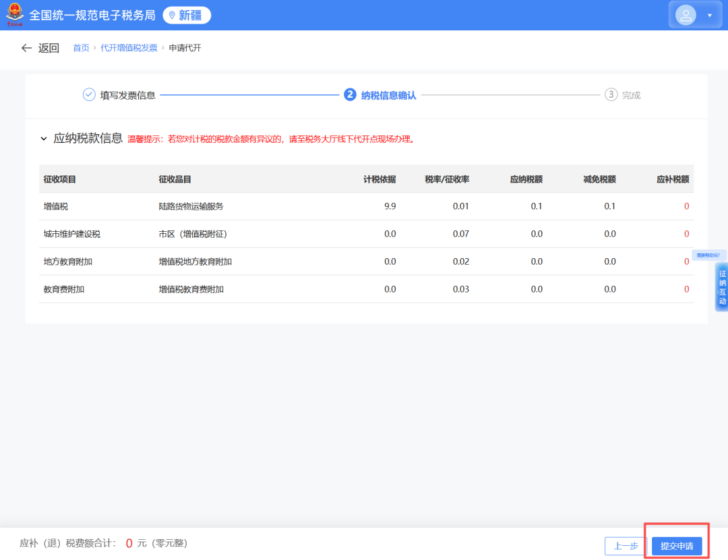
Task: Click the tax bureau emblem logo
Action: pos(14,15)
